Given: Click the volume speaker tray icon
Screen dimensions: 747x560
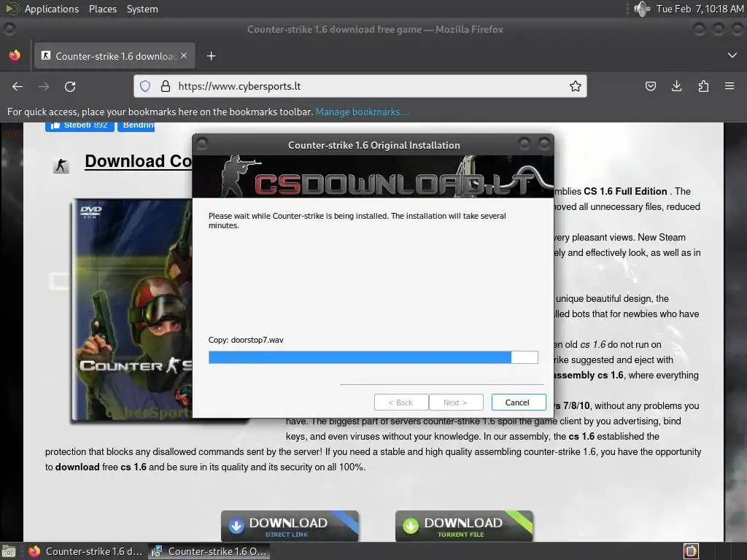Looking at the screenshot, I should (x=642, y=9).
